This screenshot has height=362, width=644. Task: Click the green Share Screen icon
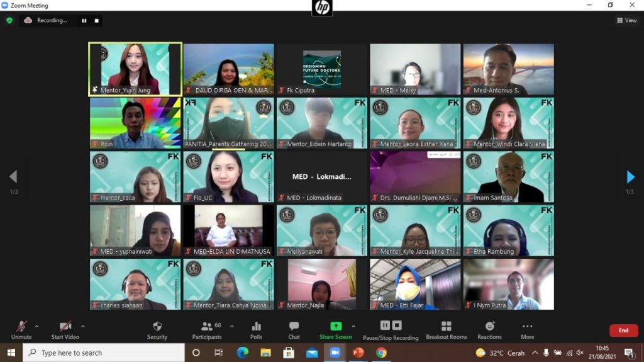(x=336, y=326)
